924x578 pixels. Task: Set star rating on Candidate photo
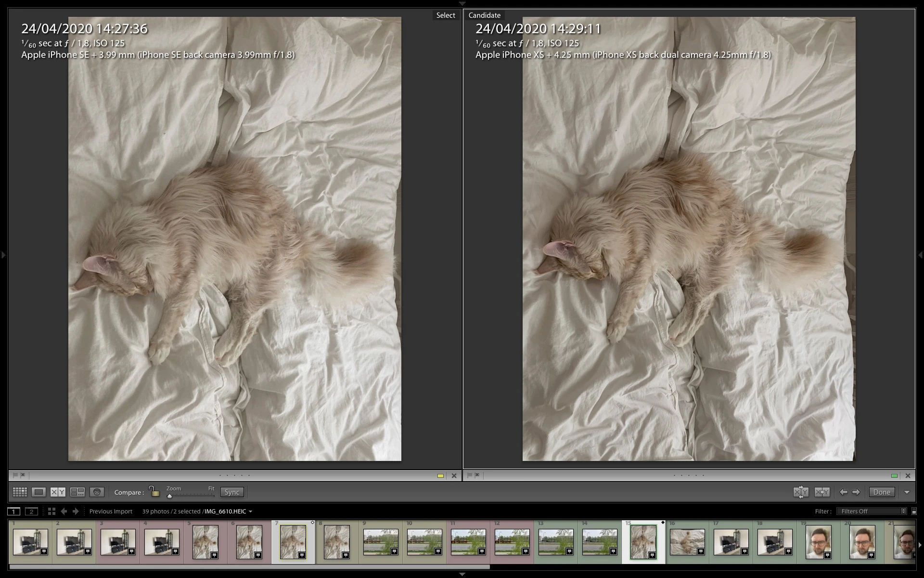pyautogui.click(x=689, y=475)
